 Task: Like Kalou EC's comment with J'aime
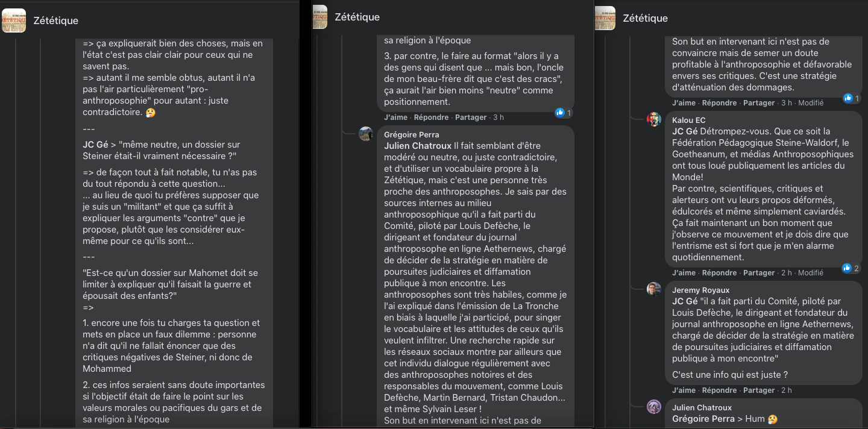(x=684, y=273)
